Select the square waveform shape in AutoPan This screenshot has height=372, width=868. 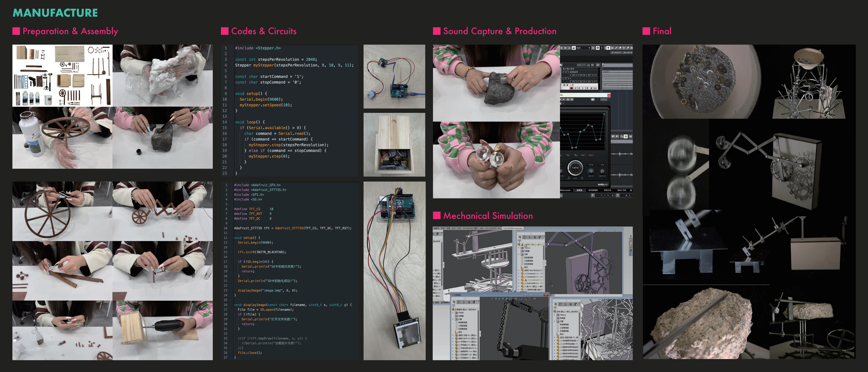pyautogui.click(x=576, y=155)
